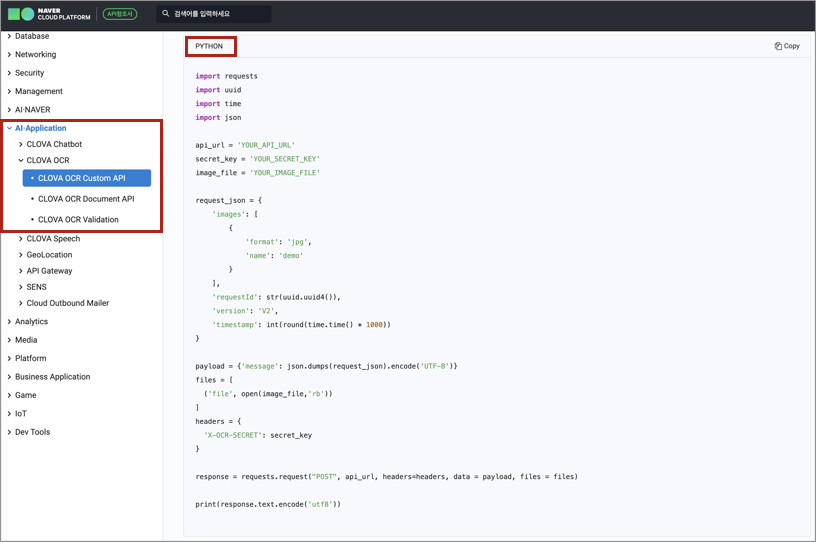The image size is (816, 542).
Task: Open the CLOVA Speech label
Action: click(x=53, y=238)
